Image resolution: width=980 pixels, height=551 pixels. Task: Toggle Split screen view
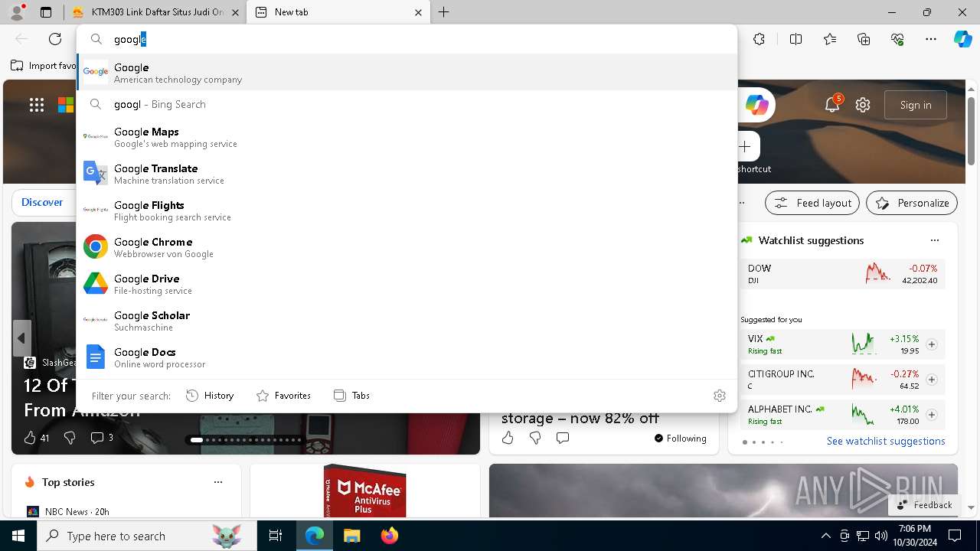[795, 39]
